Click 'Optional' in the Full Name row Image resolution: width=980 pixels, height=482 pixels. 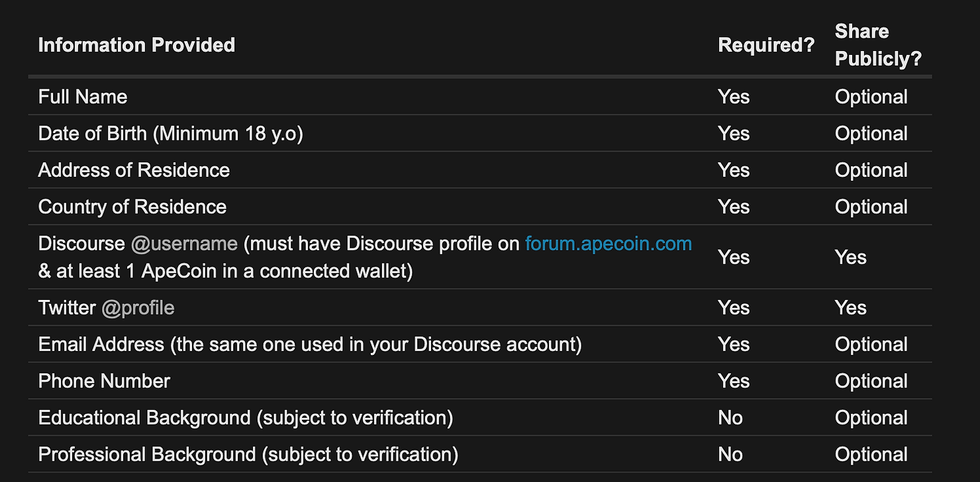(x=871, y=97)
